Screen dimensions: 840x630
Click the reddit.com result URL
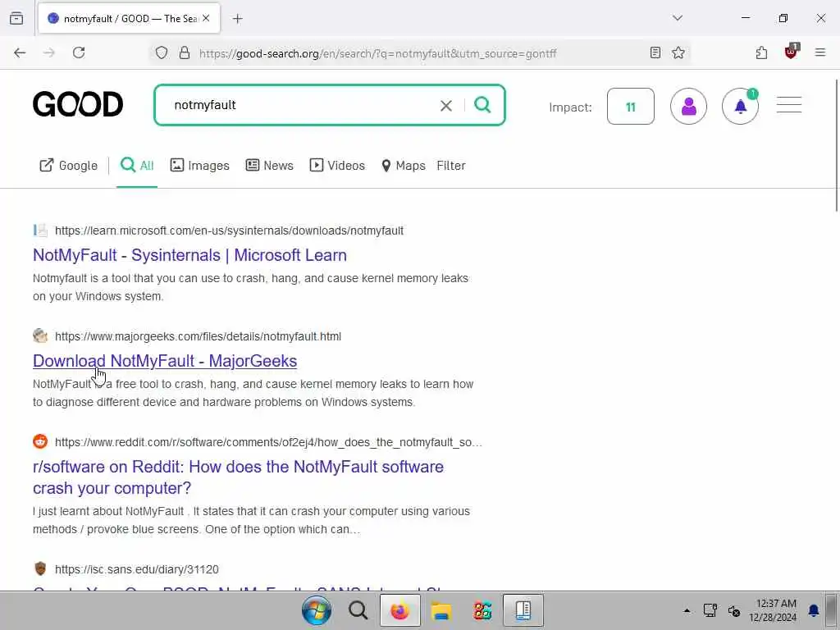[268, 442]
